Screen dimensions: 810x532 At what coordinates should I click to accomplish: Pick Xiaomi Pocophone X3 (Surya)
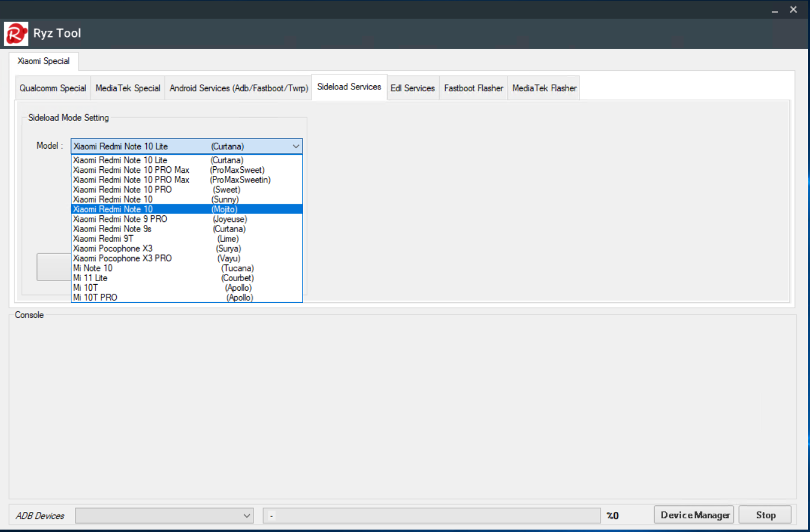click(x=187, y=248)
